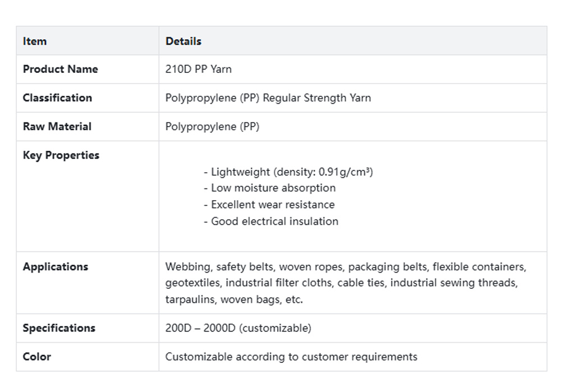Select the "Applications" row label
The image size is (561, 392).
[55, 266]
